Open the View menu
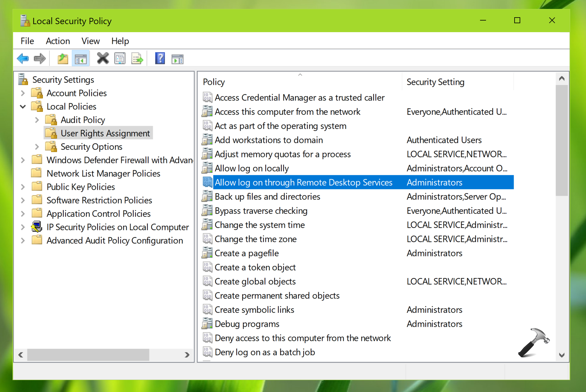 click(90, 41)
